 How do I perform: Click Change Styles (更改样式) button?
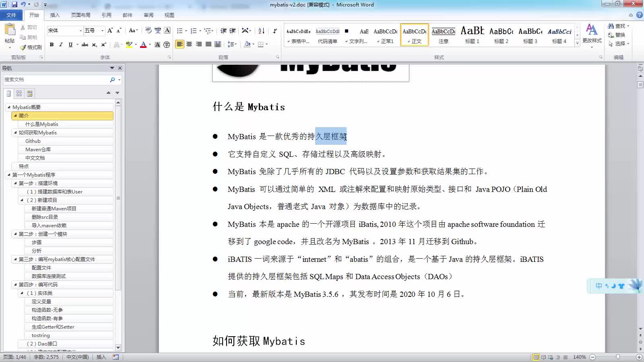[592, 35]
